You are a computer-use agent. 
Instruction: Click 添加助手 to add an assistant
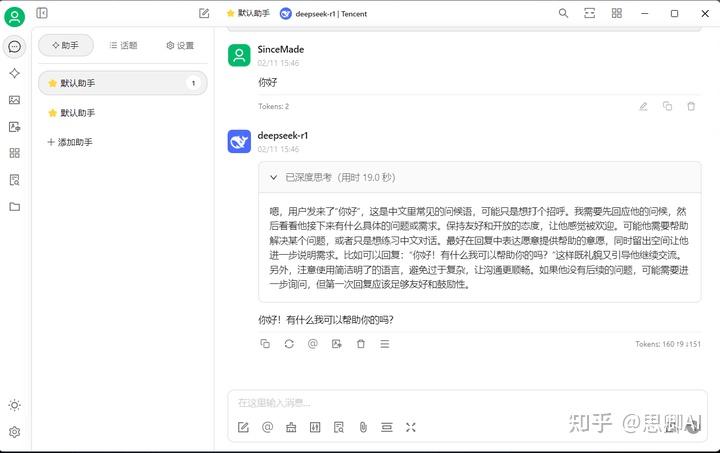(70, 142)
